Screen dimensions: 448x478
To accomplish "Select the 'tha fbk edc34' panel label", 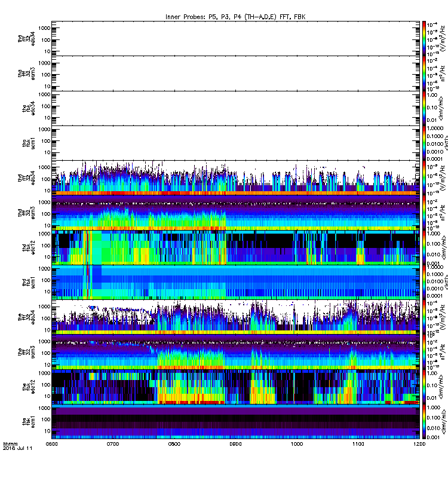I will 29,108.
